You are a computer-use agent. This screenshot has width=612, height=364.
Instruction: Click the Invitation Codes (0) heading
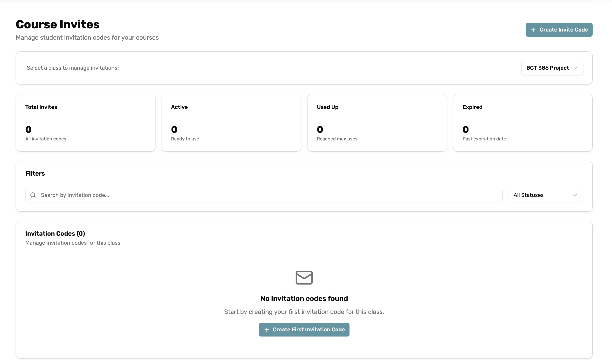tap(55, 233)
